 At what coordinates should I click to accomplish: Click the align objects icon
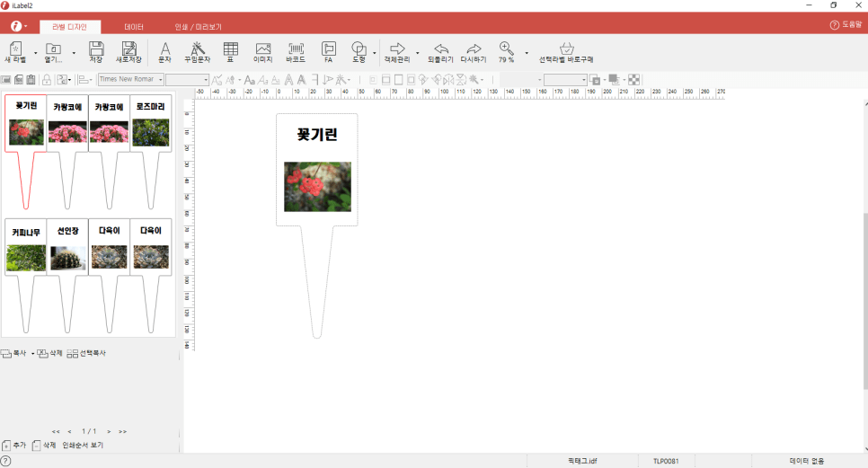click(x=84, y=80)
